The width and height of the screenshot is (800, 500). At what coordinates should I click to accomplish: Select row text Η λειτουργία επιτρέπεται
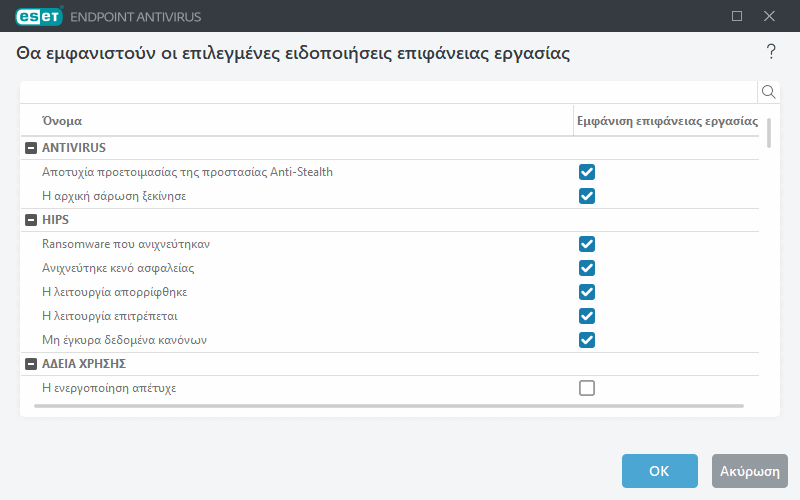(x=110, y=316)
